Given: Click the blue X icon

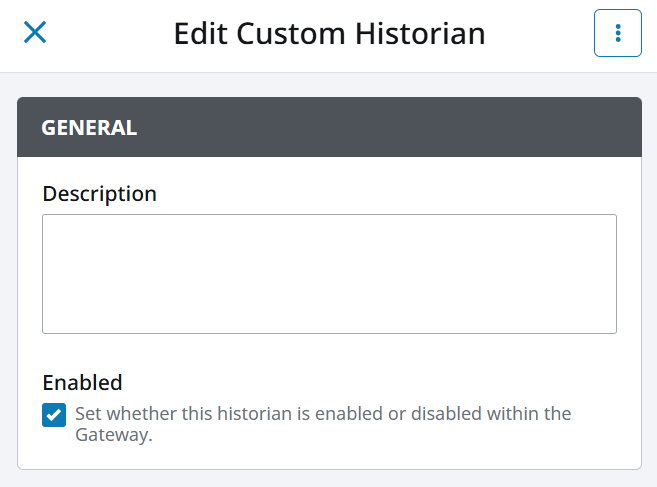Looking at the screenshot, I should [x=35, y=33].
